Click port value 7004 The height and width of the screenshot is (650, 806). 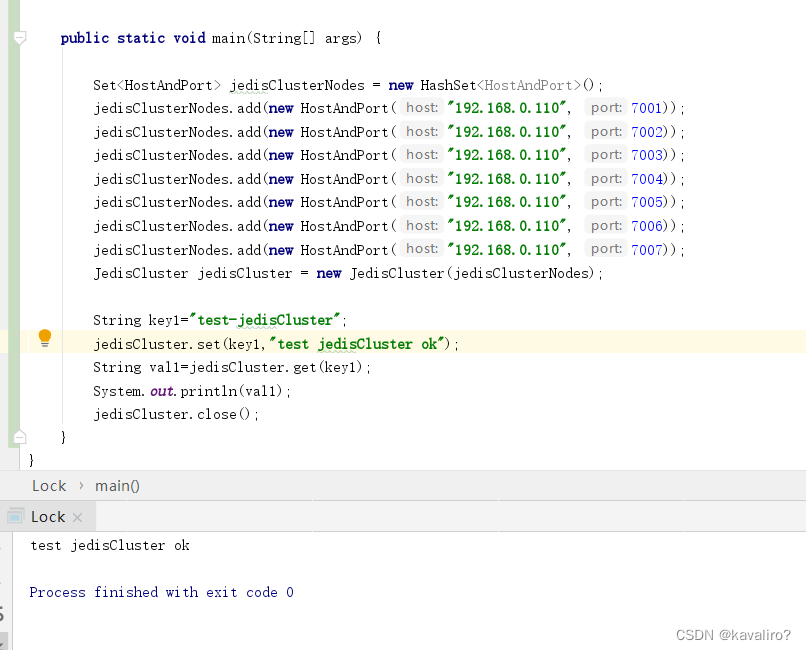coord(646,179)
